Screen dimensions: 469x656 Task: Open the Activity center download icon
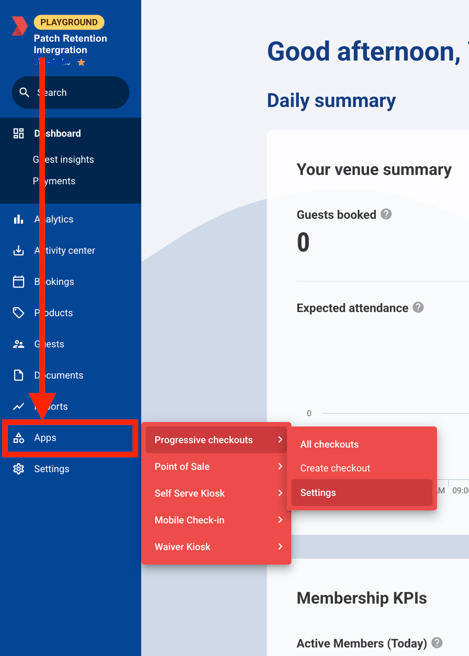click(x=18, y=251)
